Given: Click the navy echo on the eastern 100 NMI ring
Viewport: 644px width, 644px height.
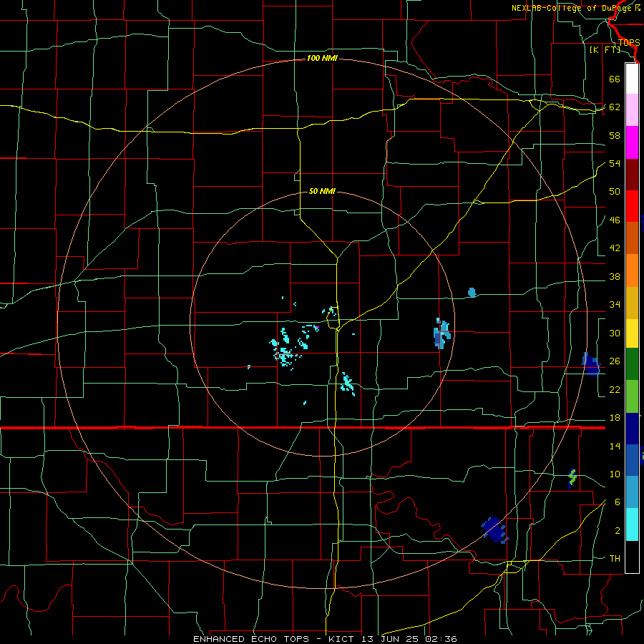Looking at the screenshot, I should pos(591,364).
